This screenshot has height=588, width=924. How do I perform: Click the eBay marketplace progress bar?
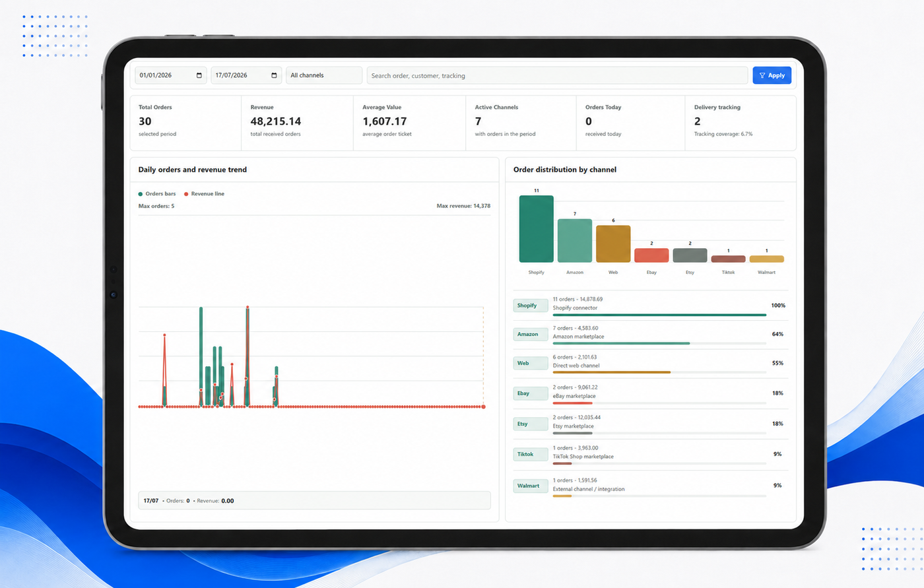pos(659,403)
